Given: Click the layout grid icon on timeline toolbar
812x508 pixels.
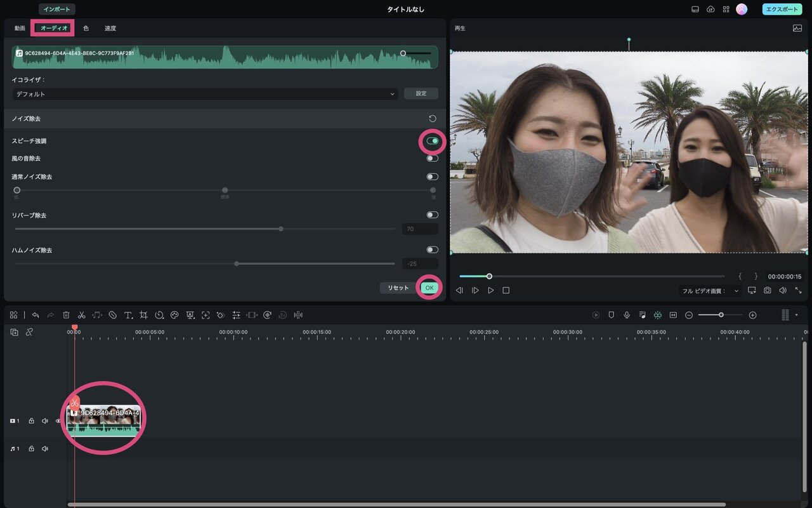Looking at the screenshot, I should tap(13, 315).
